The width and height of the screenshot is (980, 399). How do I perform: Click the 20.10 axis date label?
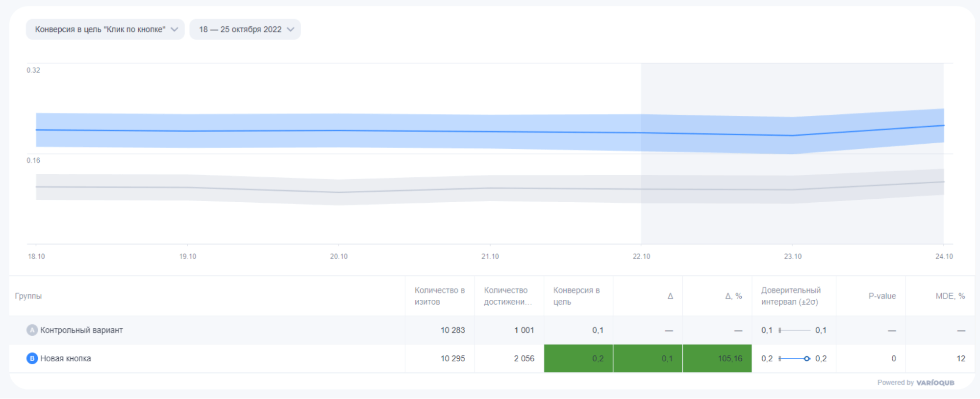[x=339, y=256]
